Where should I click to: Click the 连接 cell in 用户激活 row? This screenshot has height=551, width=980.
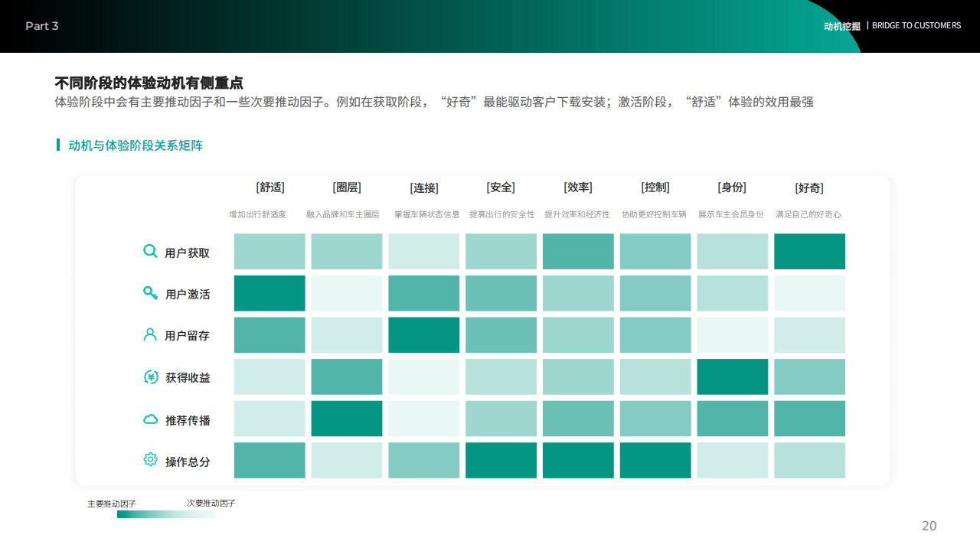point(424,293)
